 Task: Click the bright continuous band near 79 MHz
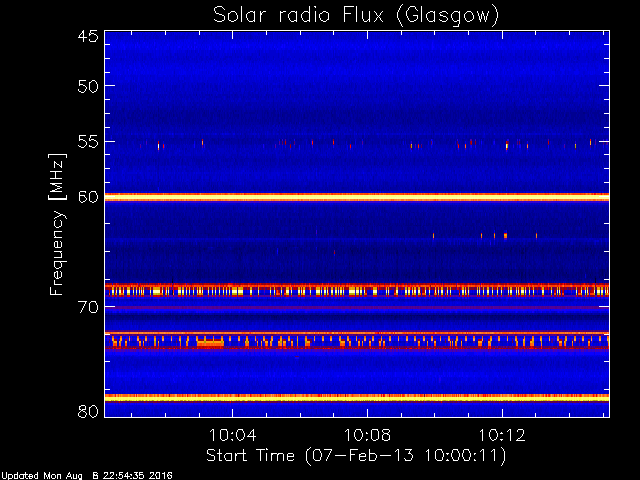coord(357,398)
